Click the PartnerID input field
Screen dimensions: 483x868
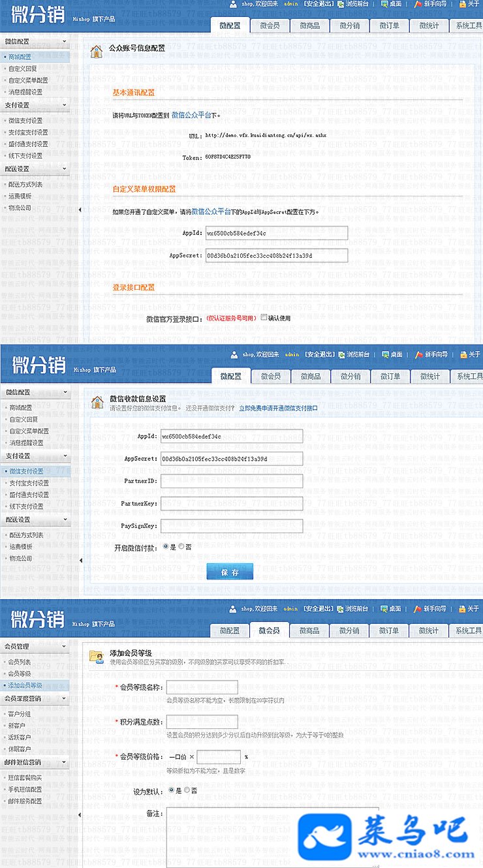(232, 481)
